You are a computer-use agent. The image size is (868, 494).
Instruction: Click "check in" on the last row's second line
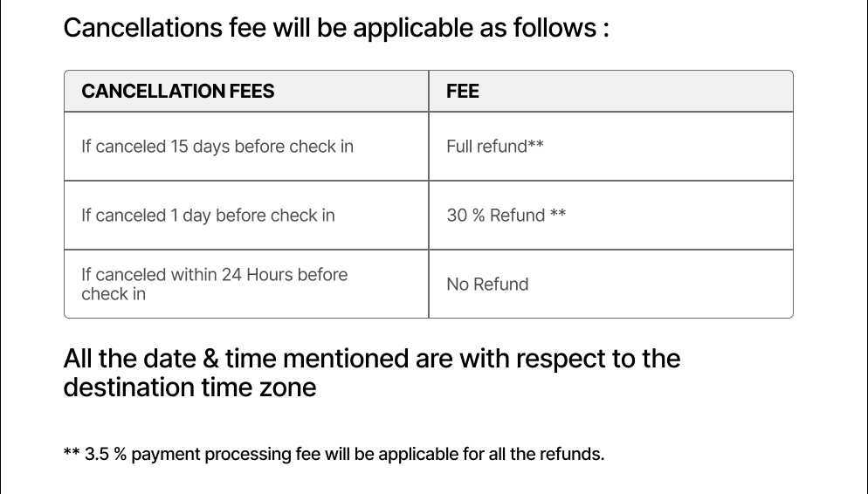tap(114, 294)
